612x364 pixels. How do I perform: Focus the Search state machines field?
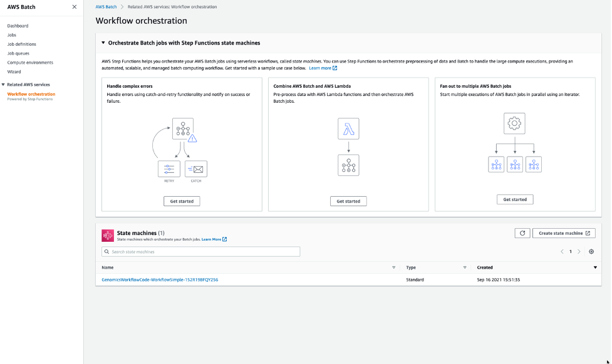[200, 251]
